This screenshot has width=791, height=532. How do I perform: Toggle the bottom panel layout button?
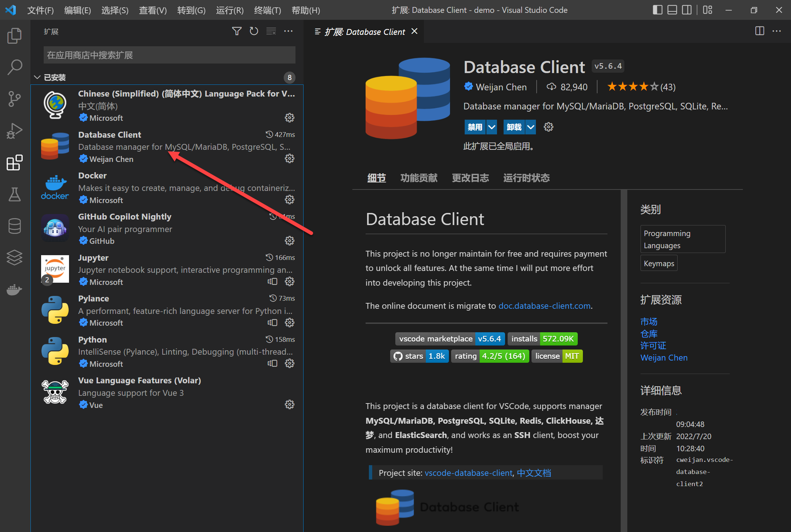(672, 10)
